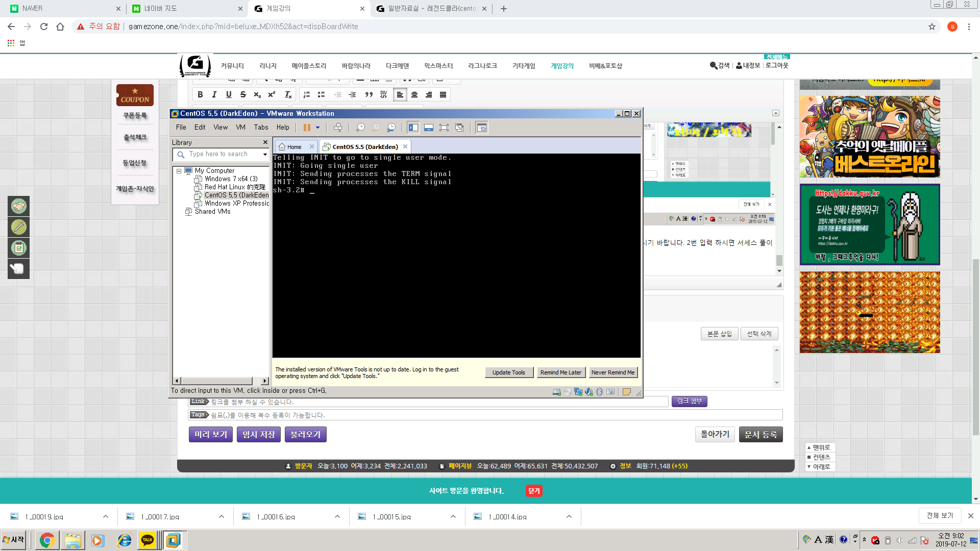Focus the Tags input field
Screen dimensions: 980x551
pos(495,415)
